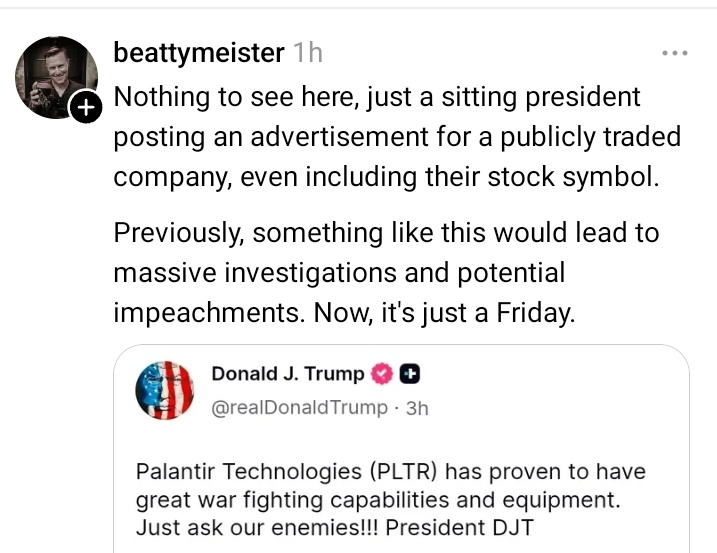Screen dimensions: 717x553
Task: Click the 'Palantir Technologies' words in quote
Action: [237, 471]
